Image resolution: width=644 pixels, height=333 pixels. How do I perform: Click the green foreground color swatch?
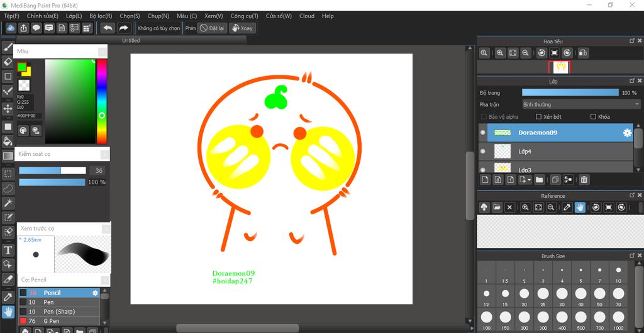pyautogui.click(x=21, y=67)
